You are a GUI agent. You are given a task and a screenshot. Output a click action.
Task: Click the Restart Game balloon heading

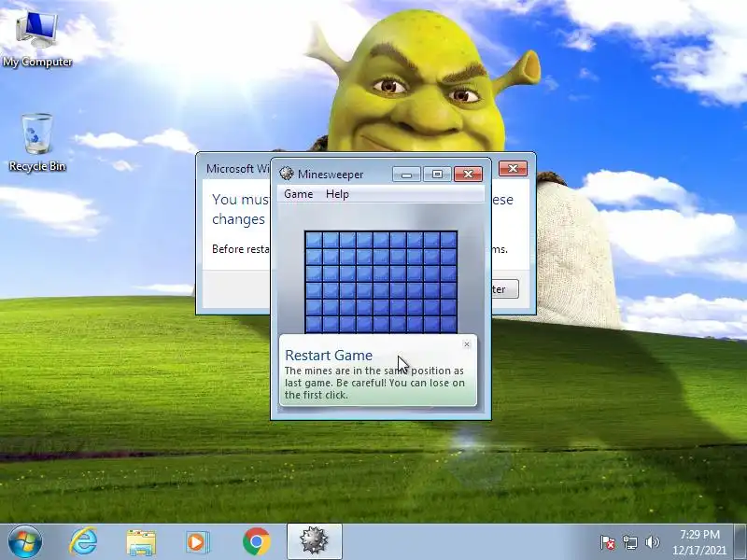(x=329, y=356)
